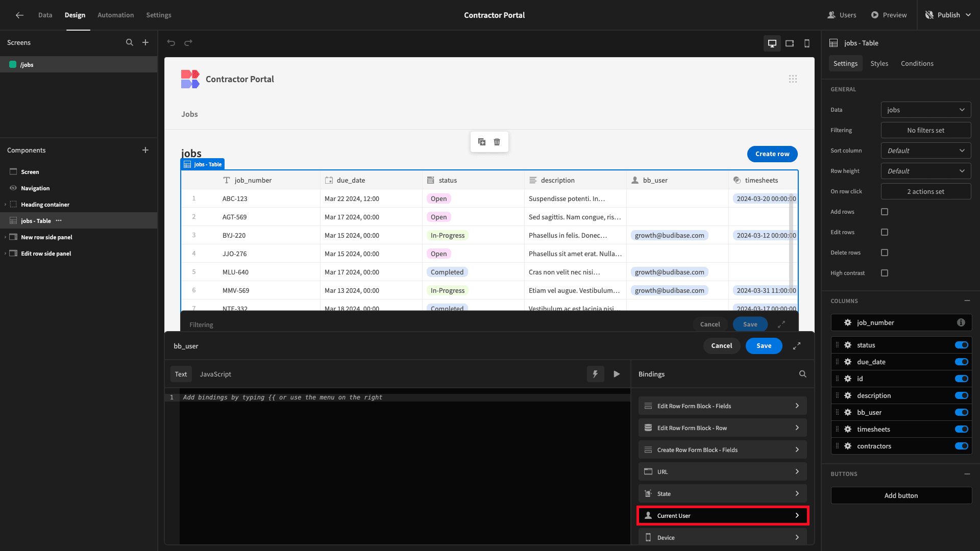The width and height of the screenshot is (980, 551).
Task: Toggle live evaluation lightning icon
Action: click(596, 374)
